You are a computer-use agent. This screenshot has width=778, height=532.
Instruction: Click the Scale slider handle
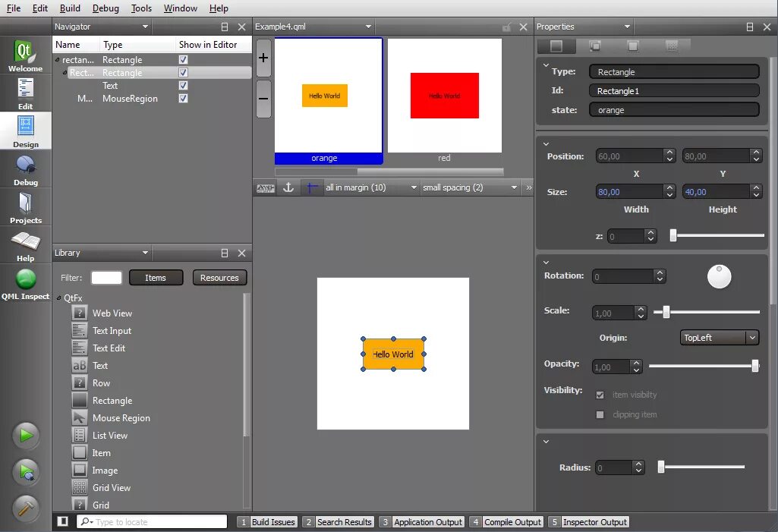click(x=666, y=312)
